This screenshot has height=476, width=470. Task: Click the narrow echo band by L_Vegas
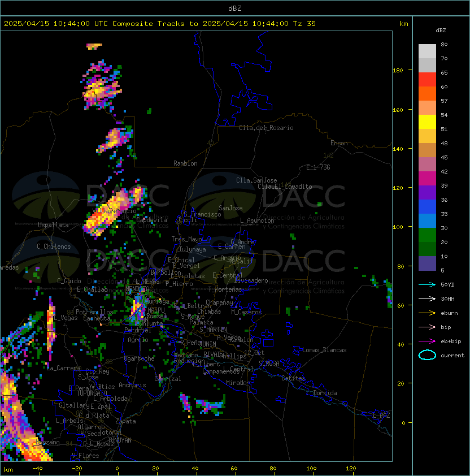pos(51,328)
